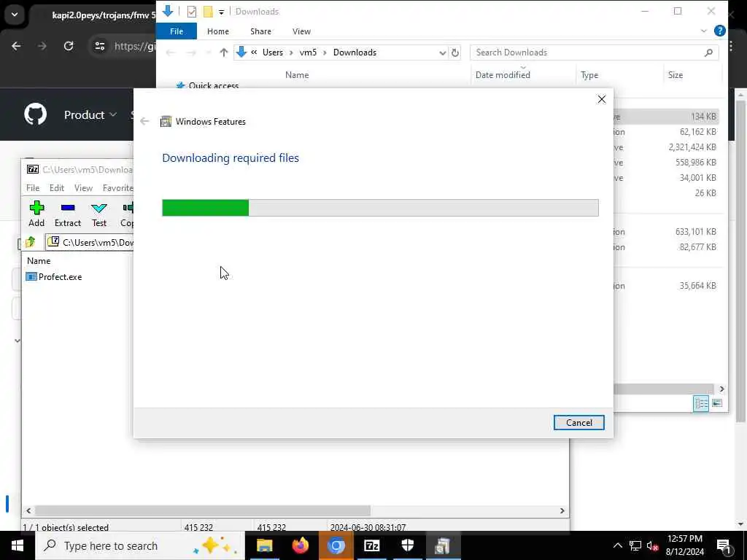Click the Explorer new folder icon

coord(208,12)
